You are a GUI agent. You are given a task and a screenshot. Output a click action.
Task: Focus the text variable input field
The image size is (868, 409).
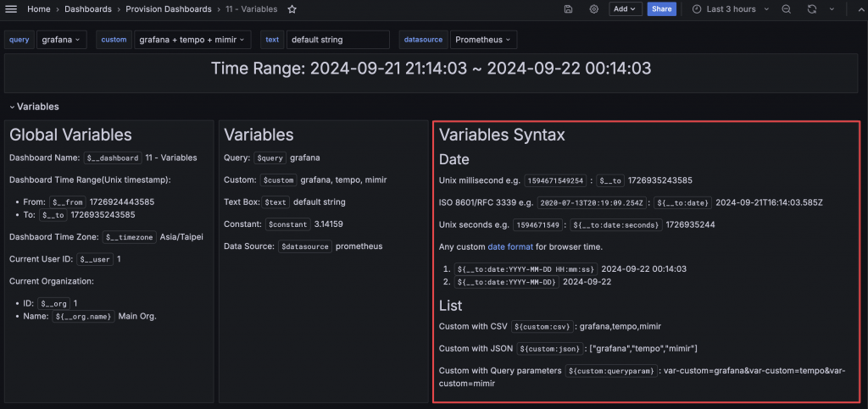[x=338, y=40]
